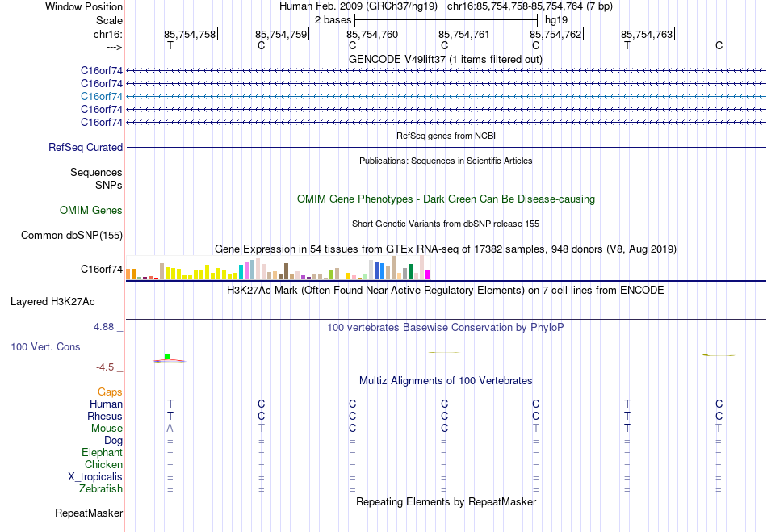Click the 4.88 PhyloP upper scale value
Image resolution: width=767 pixels, height=532 pixels.
(x=103, y=327)
